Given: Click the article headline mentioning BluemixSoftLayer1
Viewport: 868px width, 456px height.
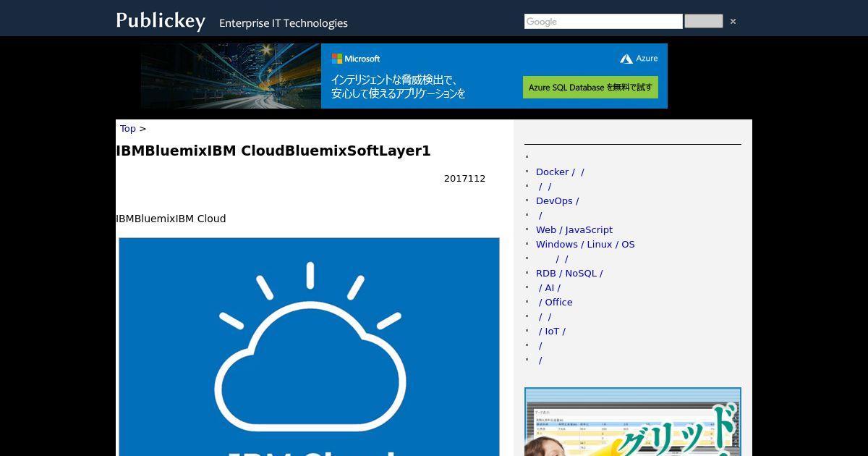Looking at the screenshot, I should pyautogui.click(x=273, y=151).
